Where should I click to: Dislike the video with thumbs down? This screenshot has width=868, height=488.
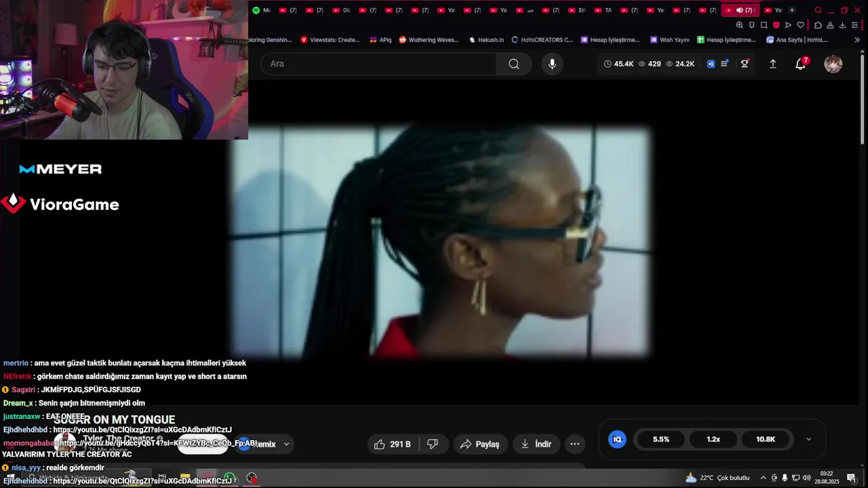(433, 444)
